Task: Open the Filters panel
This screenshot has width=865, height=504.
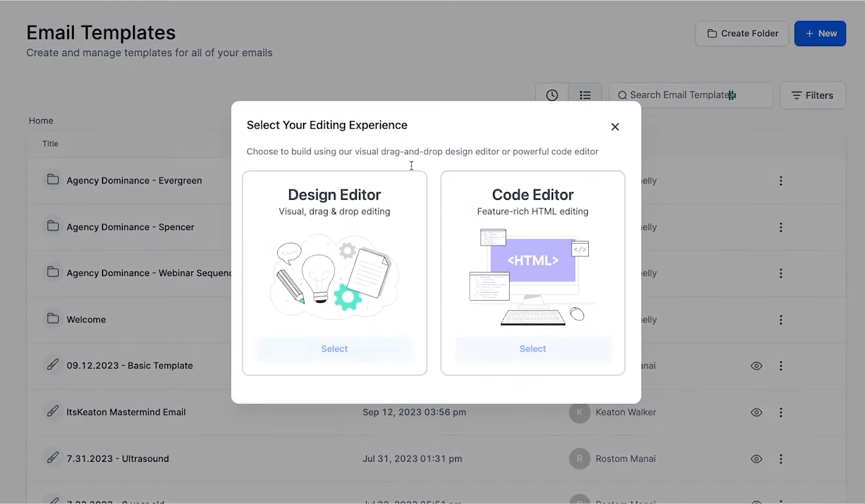Action: coord(813,96)
